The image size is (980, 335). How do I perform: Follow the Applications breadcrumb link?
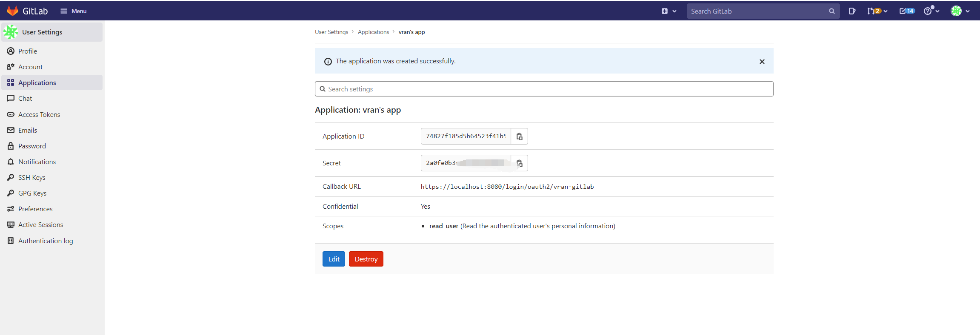[x=373, y=32]
